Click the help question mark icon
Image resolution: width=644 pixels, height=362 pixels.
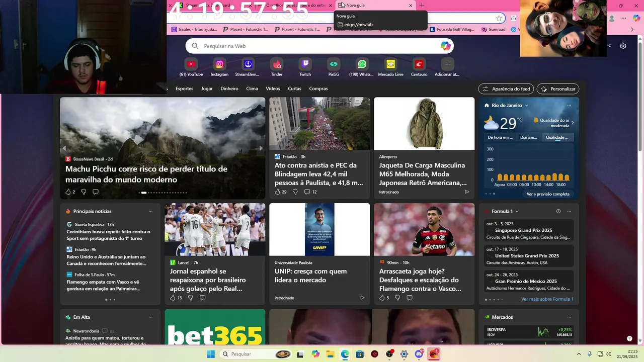[x=629, y=339]
